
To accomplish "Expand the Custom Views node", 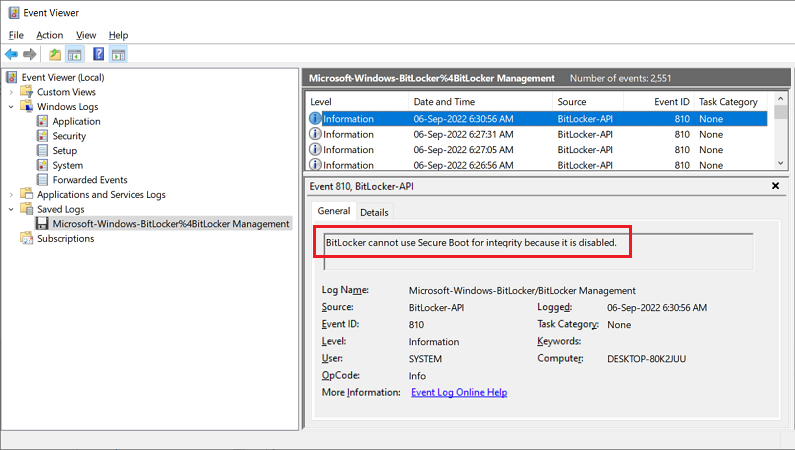I will [11, 92].
